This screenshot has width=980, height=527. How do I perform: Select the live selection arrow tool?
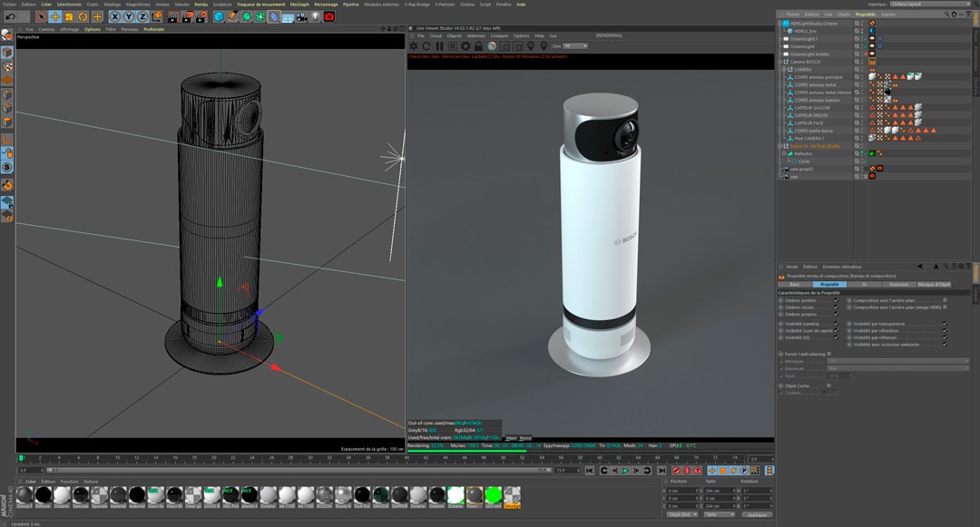pos(41,17)
